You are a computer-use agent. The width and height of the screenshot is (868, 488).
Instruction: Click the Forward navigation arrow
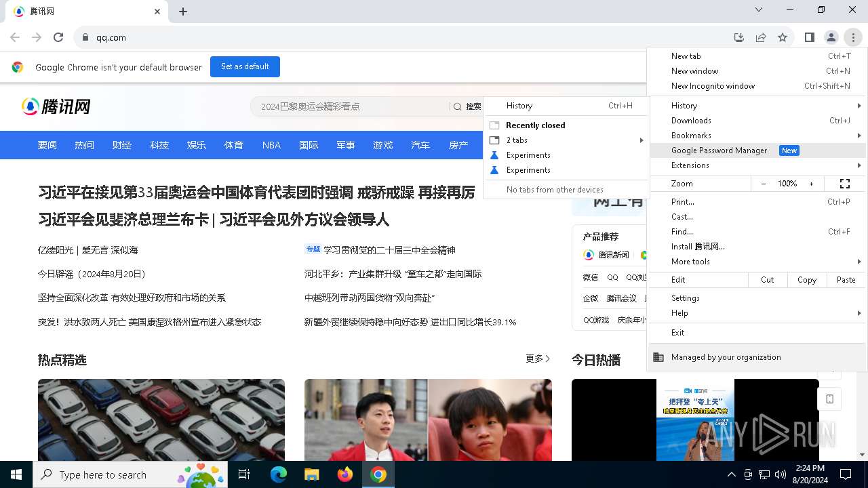click(37, 37)
